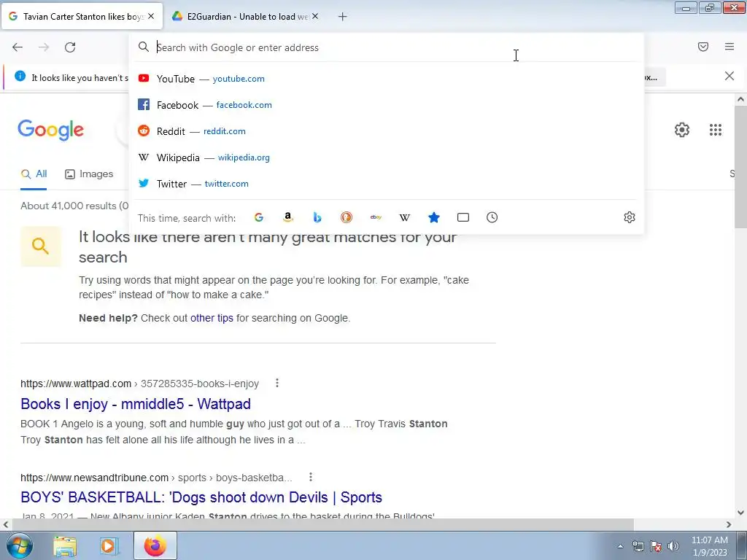The image size is (747, 560).
Task: Open the Google apps grid
Action: 716,130
